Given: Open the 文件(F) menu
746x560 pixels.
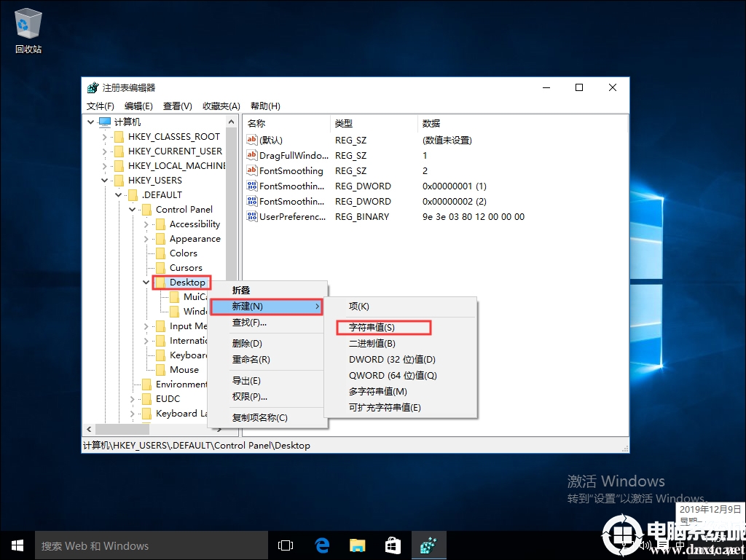Looking at the screenshot, I should coord(101,106).
